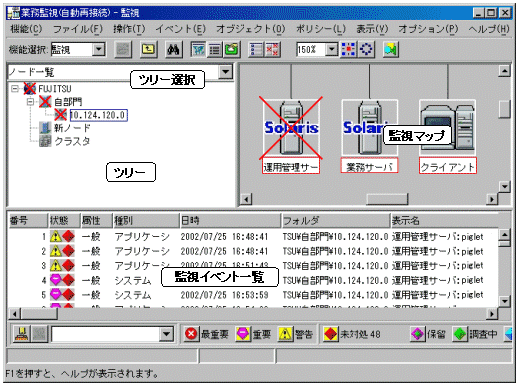The height and width of the screenshot is (386, 519).
Task: Click the red X event filter toolbar icon
Action: tap(272, 50)
